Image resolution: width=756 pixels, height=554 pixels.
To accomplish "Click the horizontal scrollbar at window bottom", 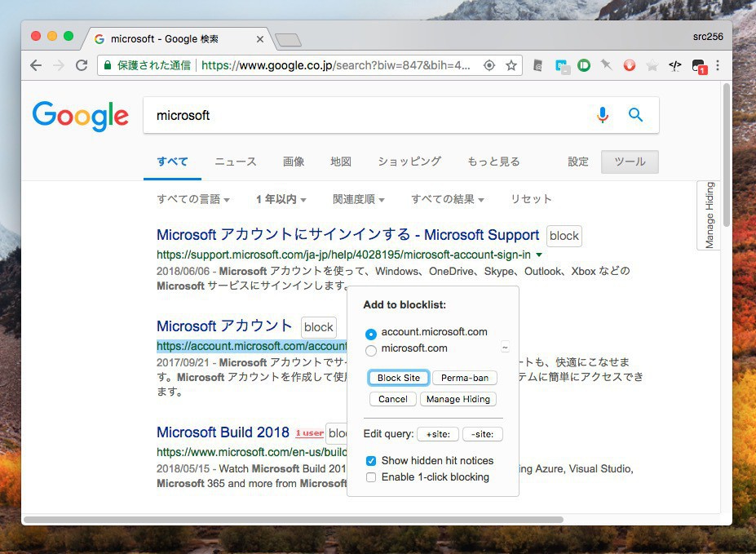I will point(293,520).
